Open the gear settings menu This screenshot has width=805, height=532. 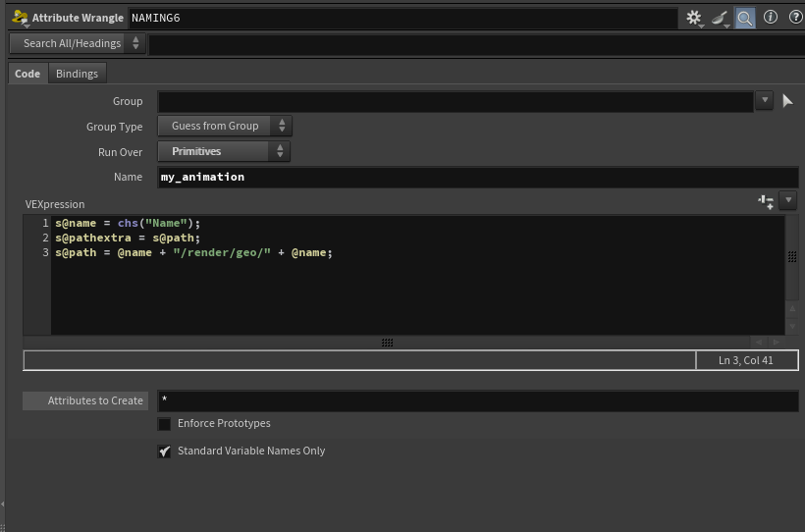point(694,18)
